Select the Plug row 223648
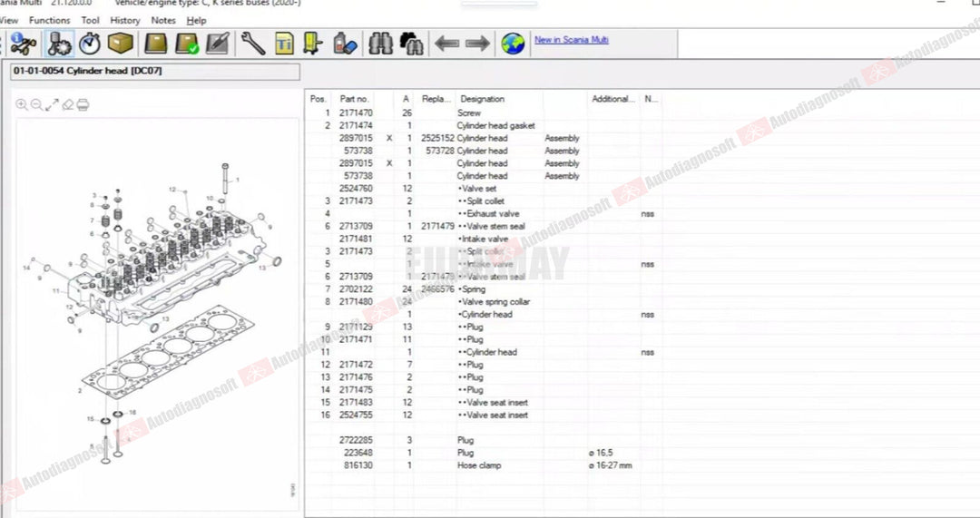 pyautogui.click(x=484, y=453)
